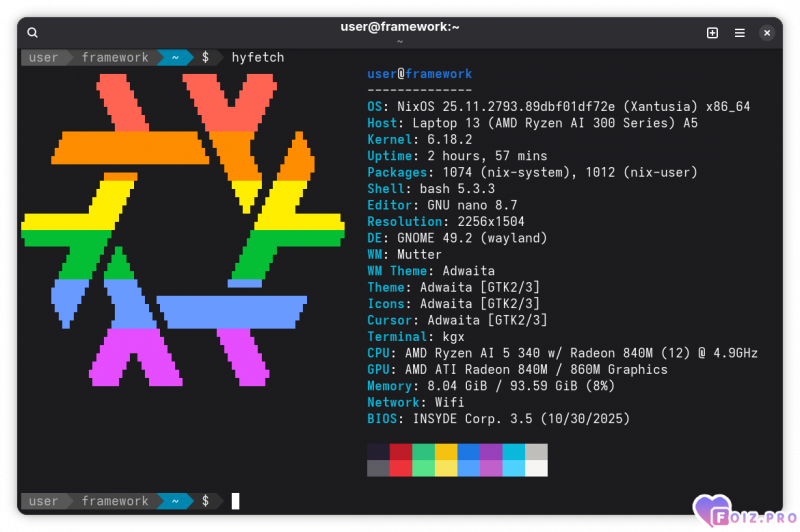Viewport: 800px width, 532px height.
Task: Click the CPU line showing AMD Ryzen AI 5 340
Action: [x=562, y=353]
